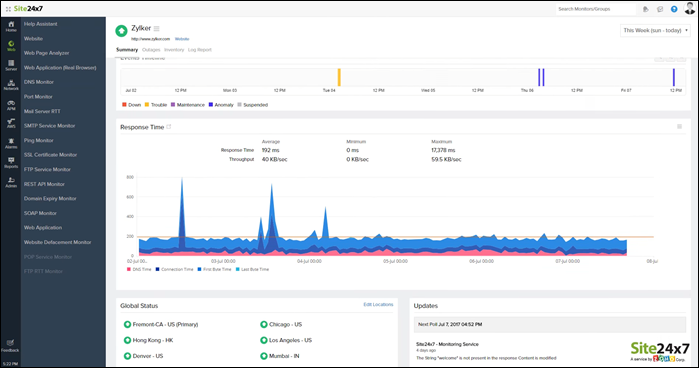699x368 pixels.
Task: Click the Site24x7 logo top-left
Action: pyautogui.click(x=28, y=8)
